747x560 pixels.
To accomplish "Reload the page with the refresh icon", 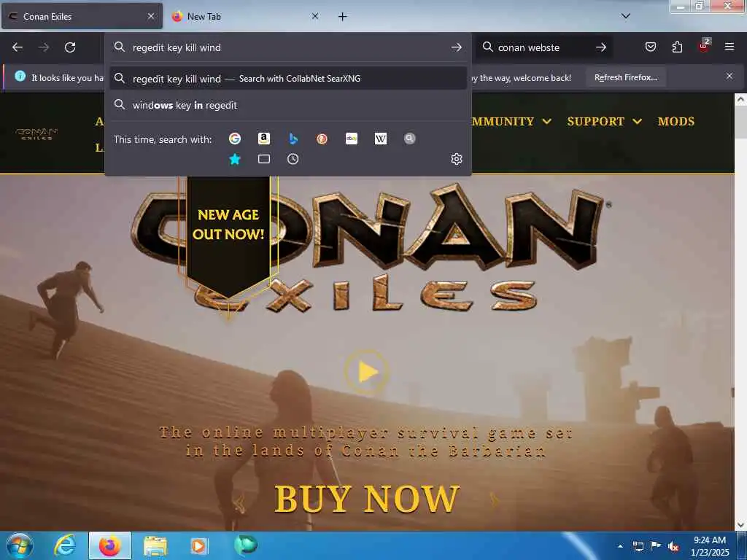I will pos(70,47).
